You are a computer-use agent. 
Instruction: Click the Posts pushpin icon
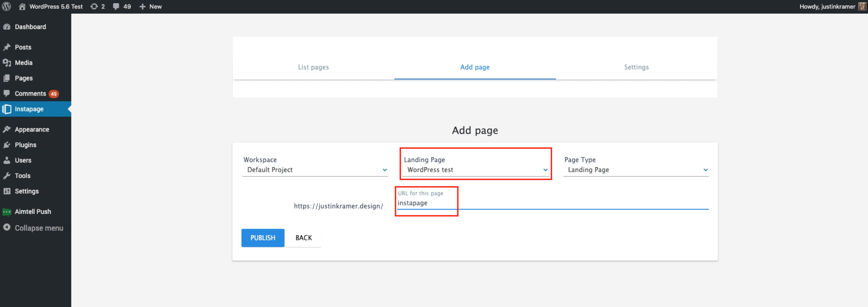point(7,47)
